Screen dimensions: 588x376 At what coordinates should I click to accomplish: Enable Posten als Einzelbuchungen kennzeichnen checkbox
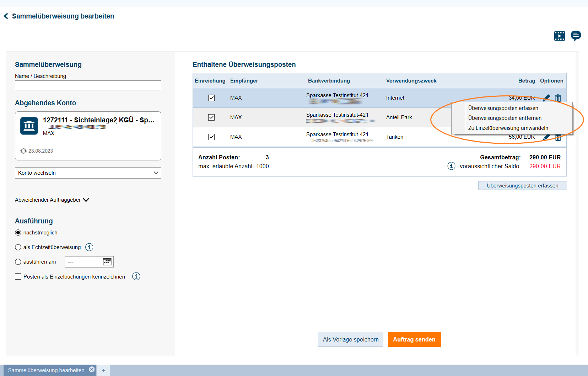[18, 276]
